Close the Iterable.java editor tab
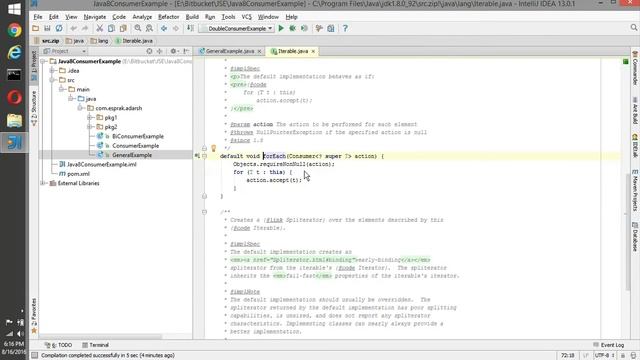The height and width of the screenshot is (360, 640). [313, 51]
